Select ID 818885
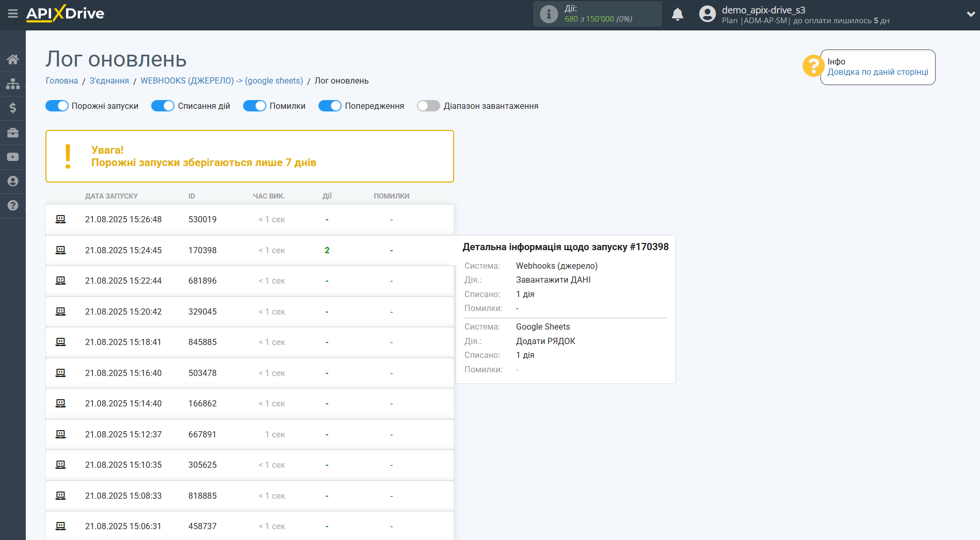The width and height of the screenshot is (980, 540). click(202, 496)
